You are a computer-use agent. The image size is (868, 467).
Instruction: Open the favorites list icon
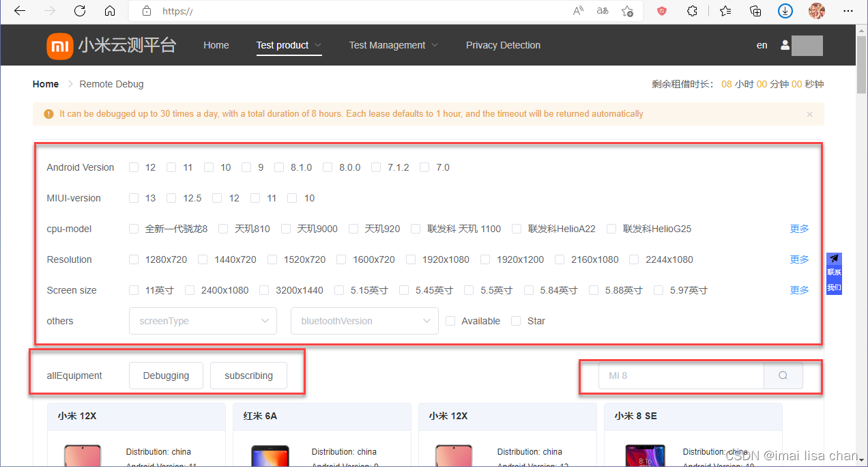click(x=725, y=11)
